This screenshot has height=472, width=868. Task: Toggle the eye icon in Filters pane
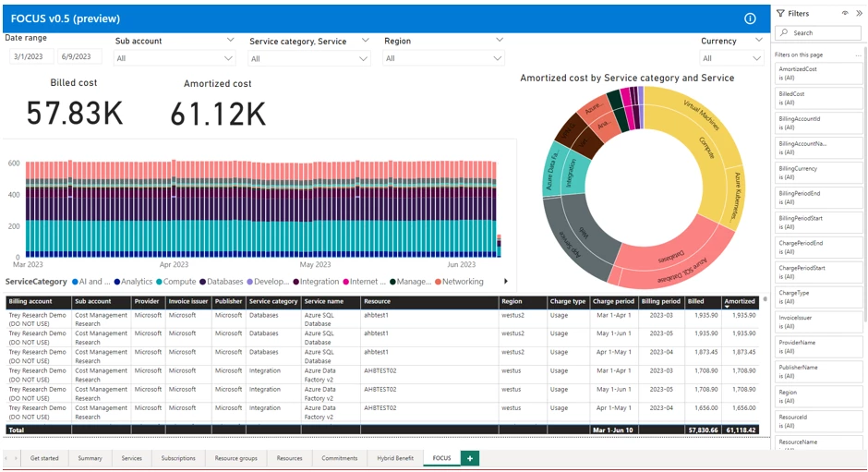coord(845,14)
